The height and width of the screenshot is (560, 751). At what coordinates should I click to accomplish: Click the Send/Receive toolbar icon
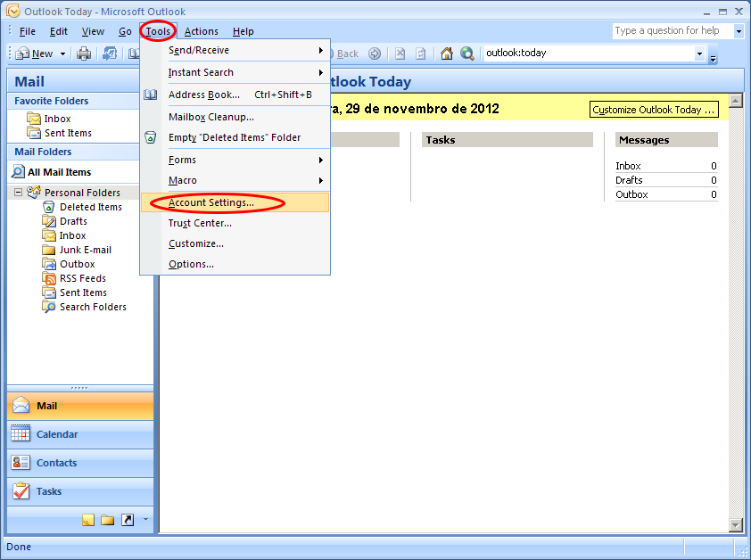[110, 54]
